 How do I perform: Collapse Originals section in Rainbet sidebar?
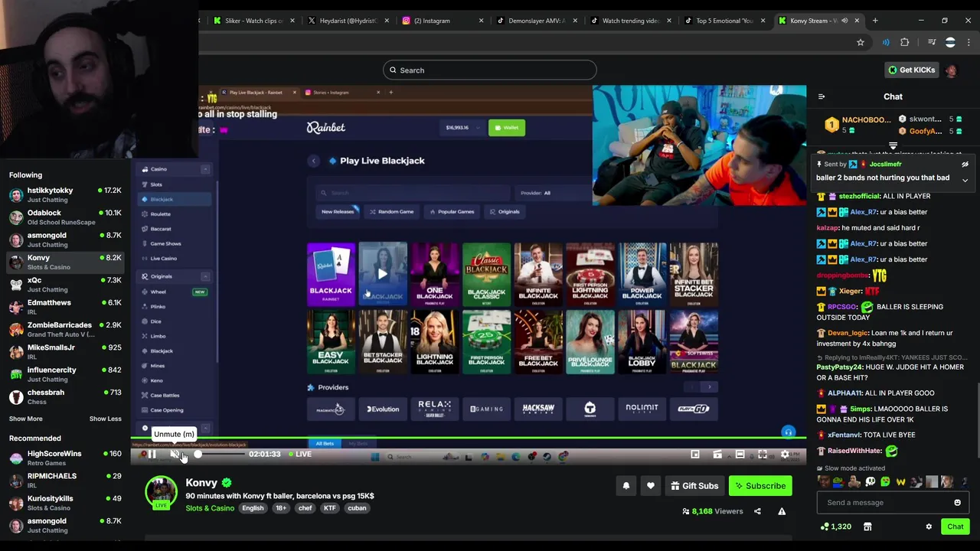205,276
